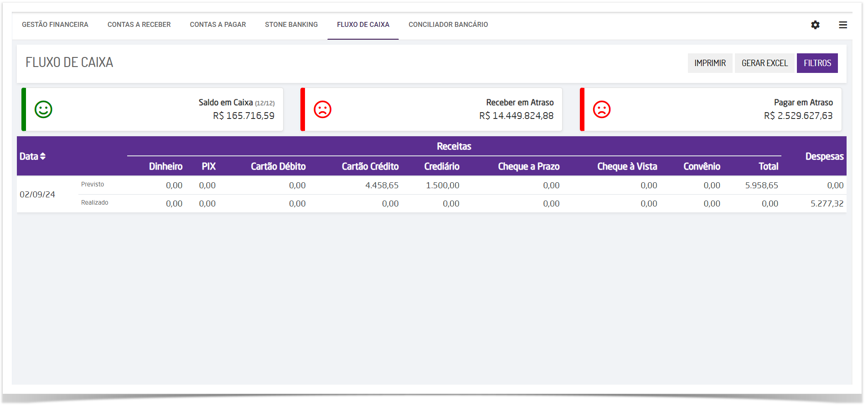The width and height of the screenshot is (868, 407).
Task: Click the 02/09/24 date cell
Action: coord(37,195)
